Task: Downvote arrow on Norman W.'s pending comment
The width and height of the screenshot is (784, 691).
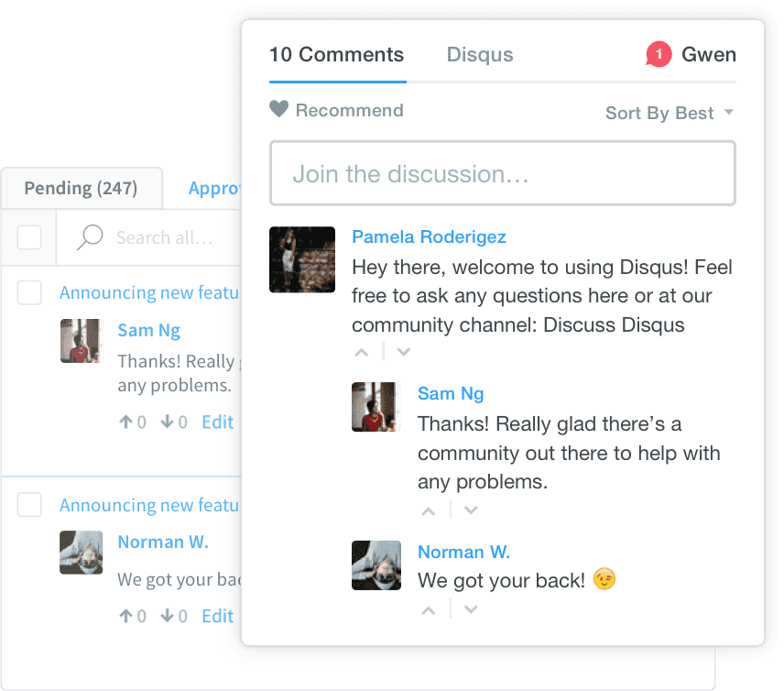Action: 168,617
